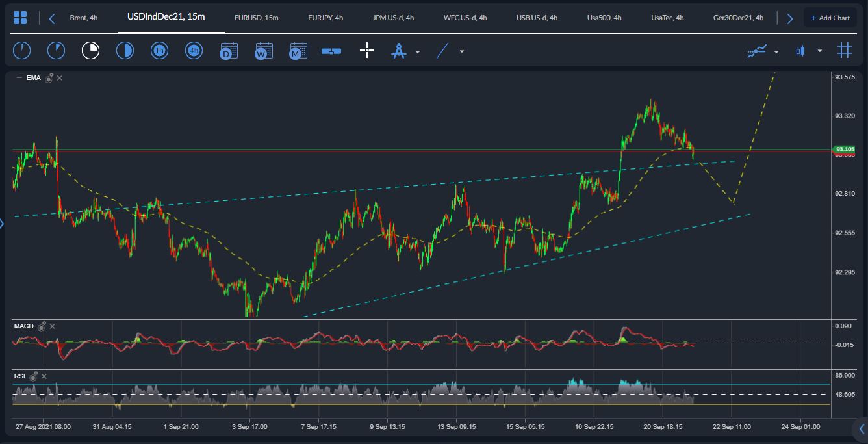
Task: Open the indicators chart icon
Action: [757, 51]
